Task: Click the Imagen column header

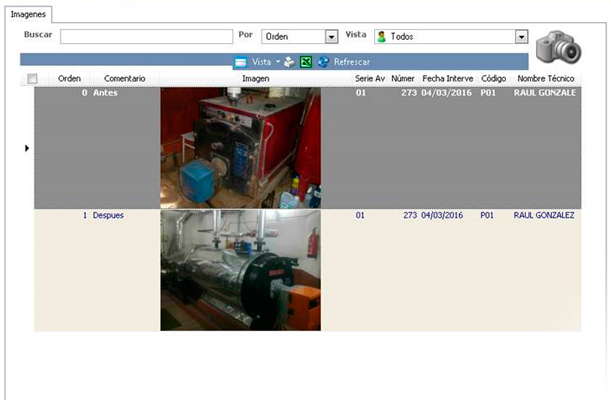Action: (256, 79)
